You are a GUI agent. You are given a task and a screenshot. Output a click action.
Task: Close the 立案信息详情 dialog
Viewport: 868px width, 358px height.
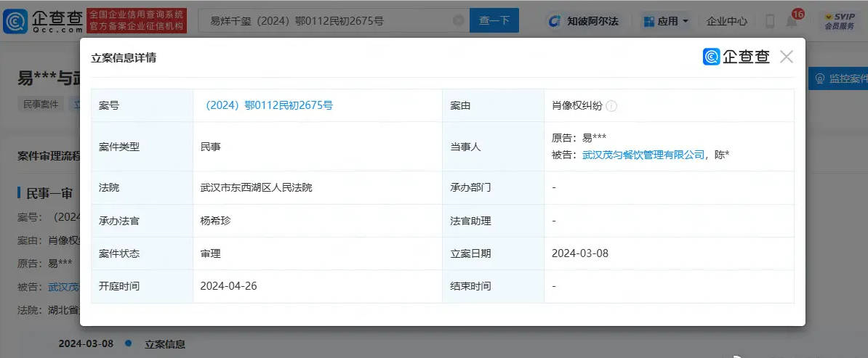click(x=786, y=57)
